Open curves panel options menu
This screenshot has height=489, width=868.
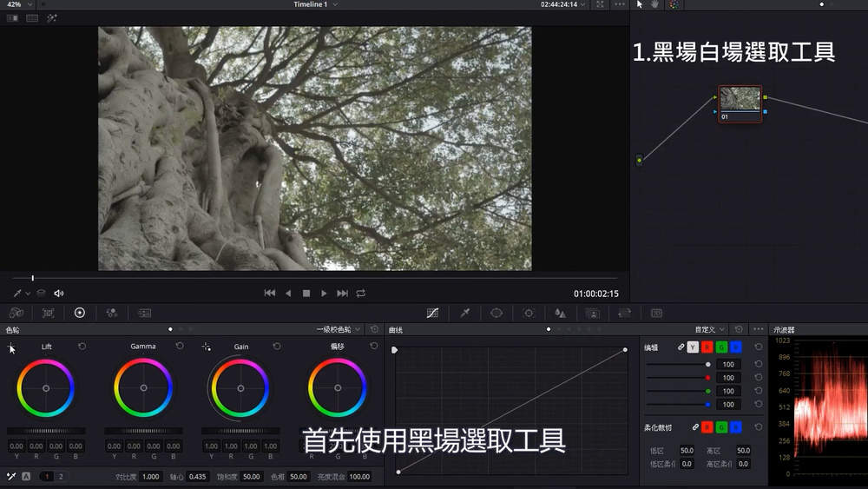pos(758,329)
